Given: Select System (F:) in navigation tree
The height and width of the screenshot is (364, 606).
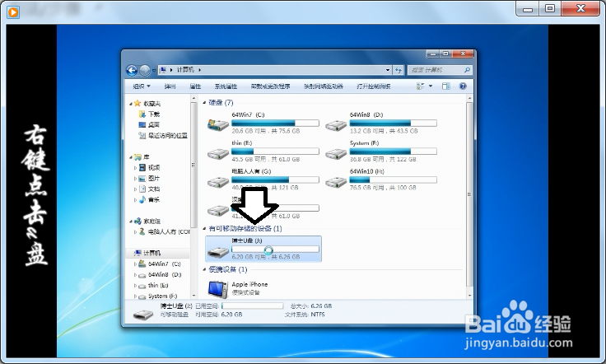Looking at the screenshot, I should (162, 296).
